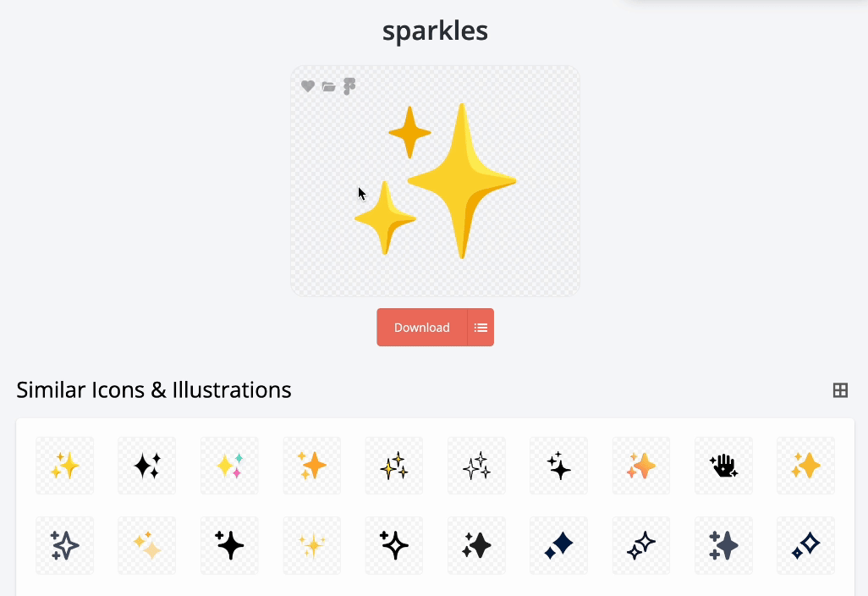Select the gray outlined sparkle with plus signs
This screenshot has height=596, width=868.
[x=64, y=546]
